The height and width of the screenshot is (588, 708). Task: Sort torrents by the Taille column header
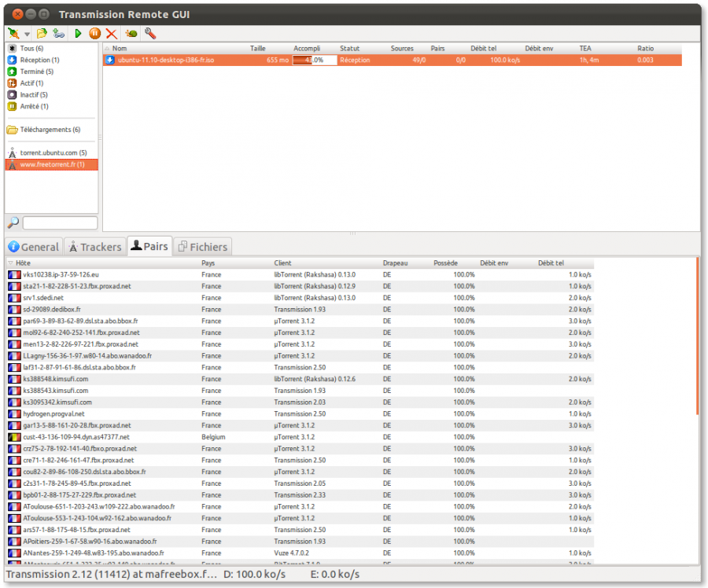point(258,48)
